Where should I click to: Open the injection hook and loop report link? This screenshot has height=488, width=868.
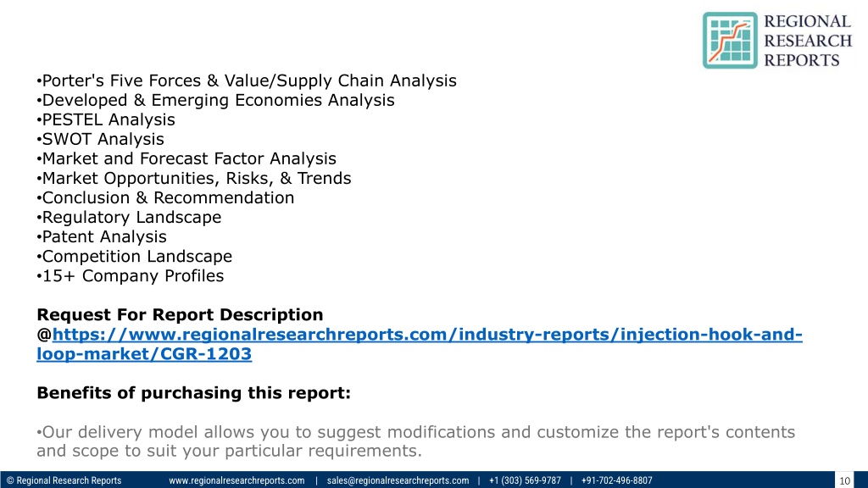point(427,334)
